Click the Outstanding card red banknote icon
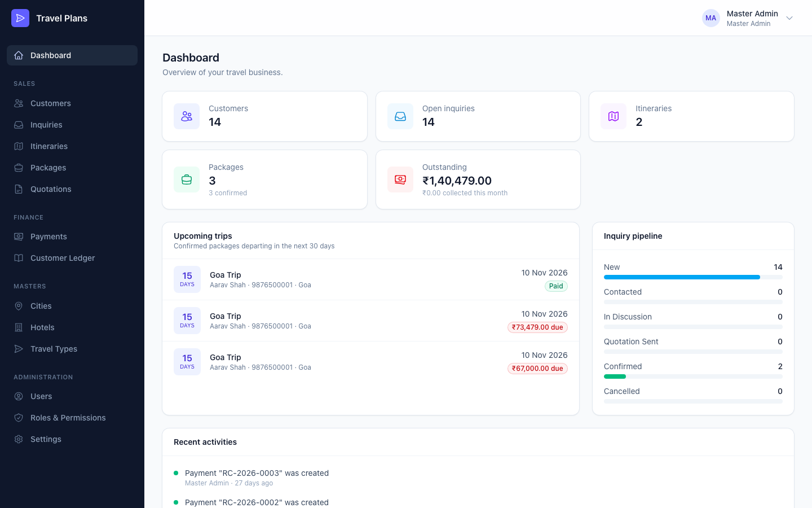 coord(400,179)
